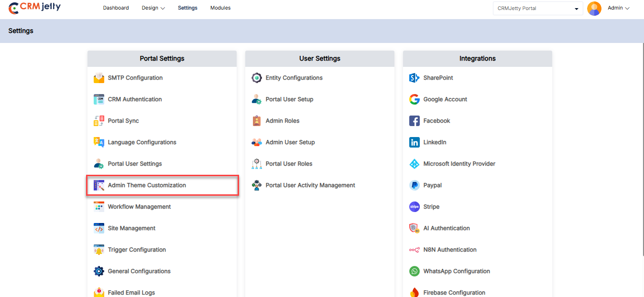Open the Entity Configurations link

(x=294, y=78)
